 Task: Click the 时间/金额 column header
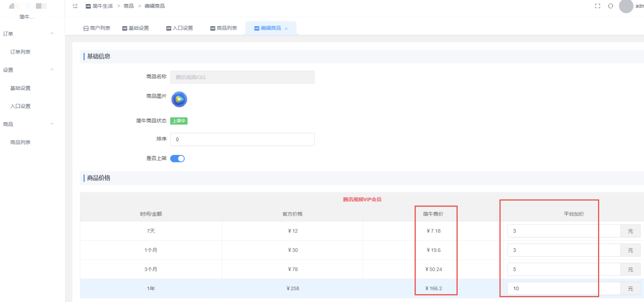151,214
